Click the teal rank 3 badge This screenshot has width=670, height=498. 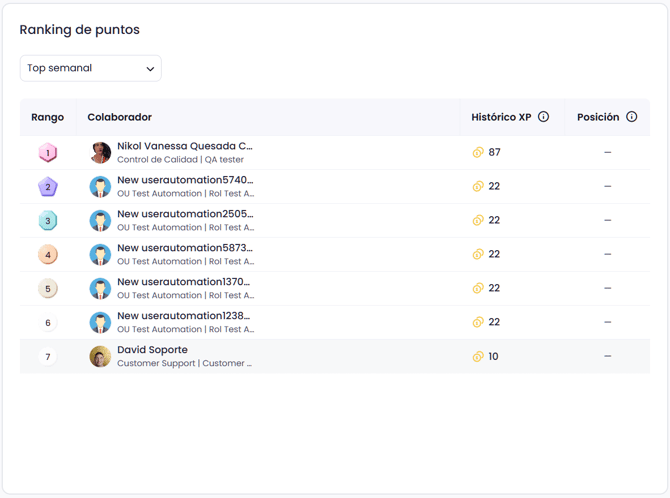click(48, 221)
